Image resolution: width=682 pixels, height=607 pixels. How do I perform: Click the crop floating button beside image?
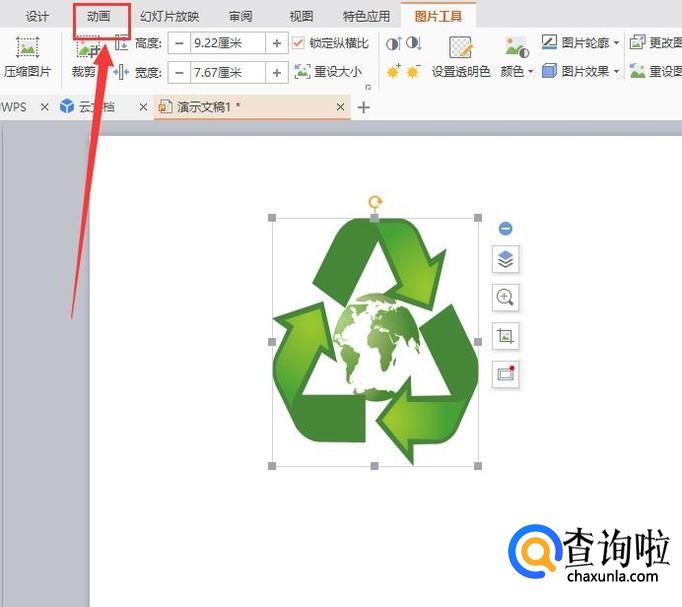point(505,336)
